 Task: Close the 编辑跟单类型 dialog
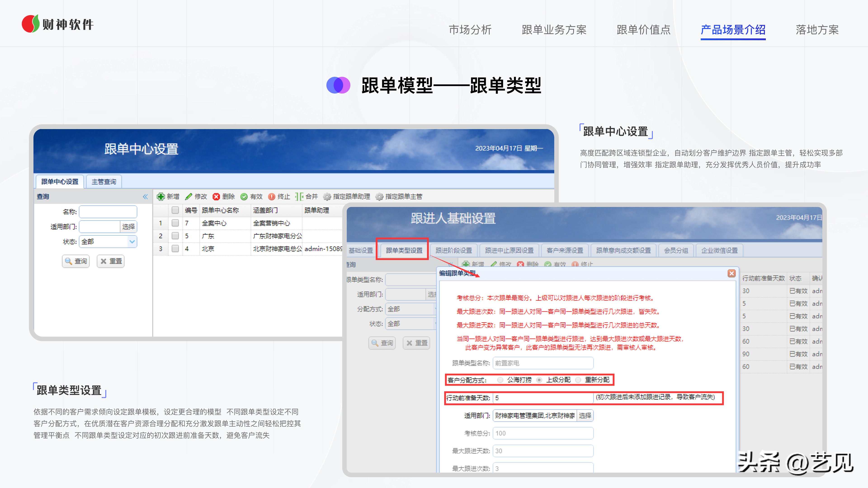731,273
